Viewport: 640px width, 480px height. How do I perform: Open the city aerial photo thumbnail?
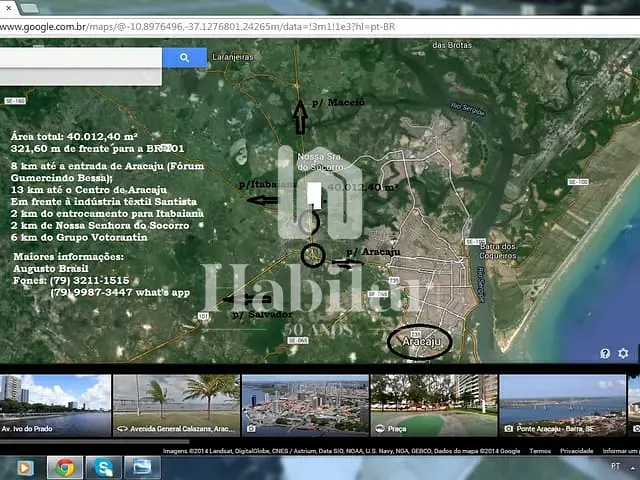(x=305, y=405)
